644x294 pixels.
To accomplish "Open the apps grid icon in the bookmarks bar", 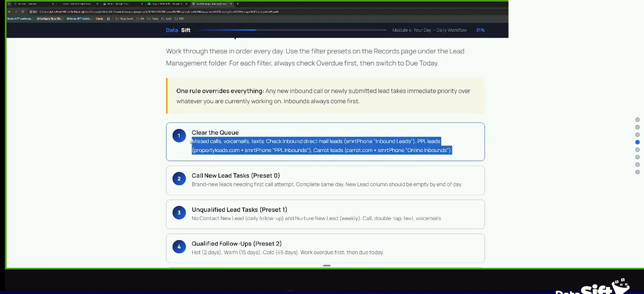I will click(x=108, y=19).
